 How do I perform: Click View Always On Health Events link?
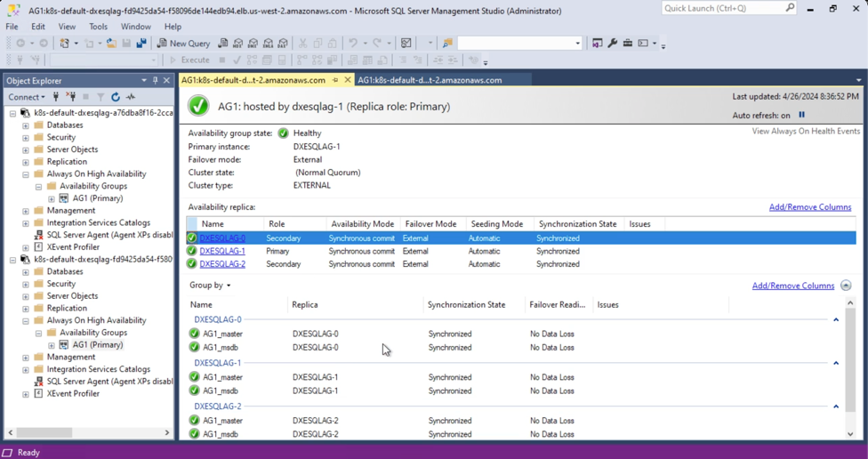click(x=806, y=132)
